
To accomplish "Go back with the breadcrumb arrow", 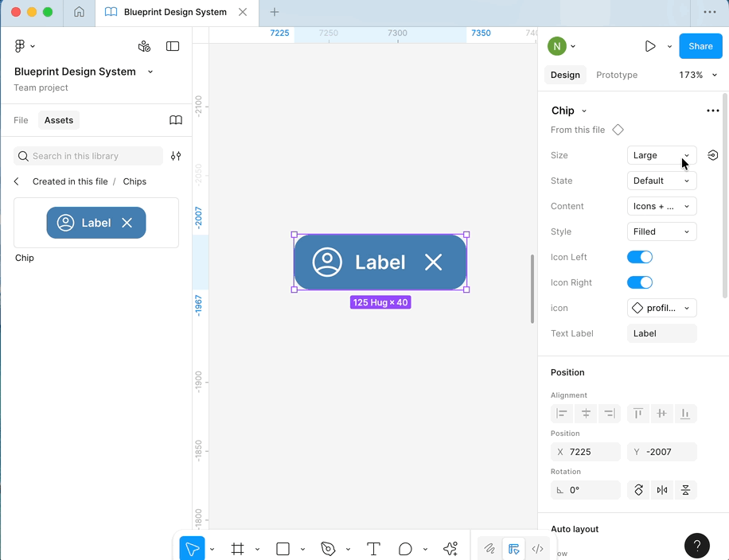I will click(17, 181).
